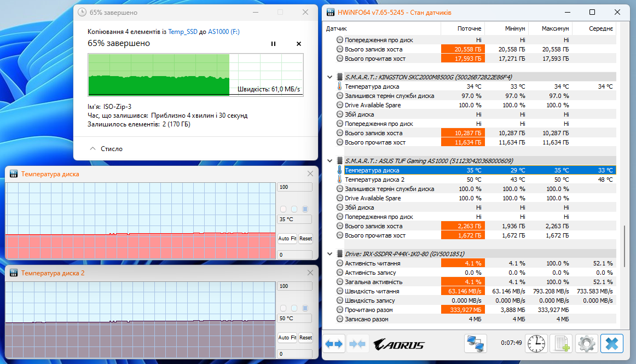
Task: Click the orange '17,593 ГБ' cell
Action: click(x=463, y=59)
